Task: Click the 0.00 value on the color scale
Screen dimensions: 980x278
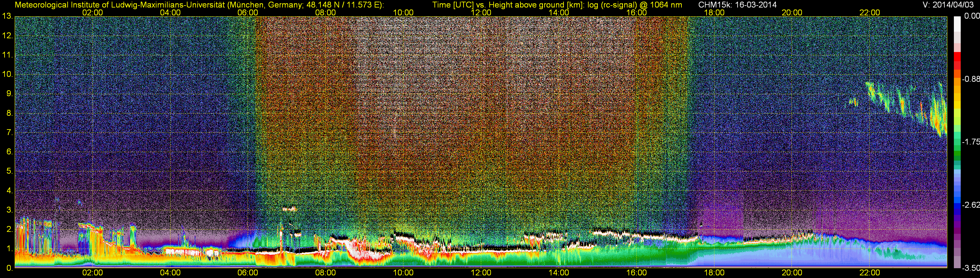Action: (972, 16)
